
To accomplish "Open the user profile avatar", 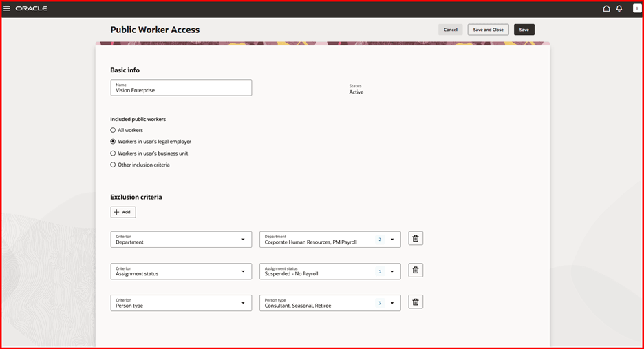I will click(637, 8).
